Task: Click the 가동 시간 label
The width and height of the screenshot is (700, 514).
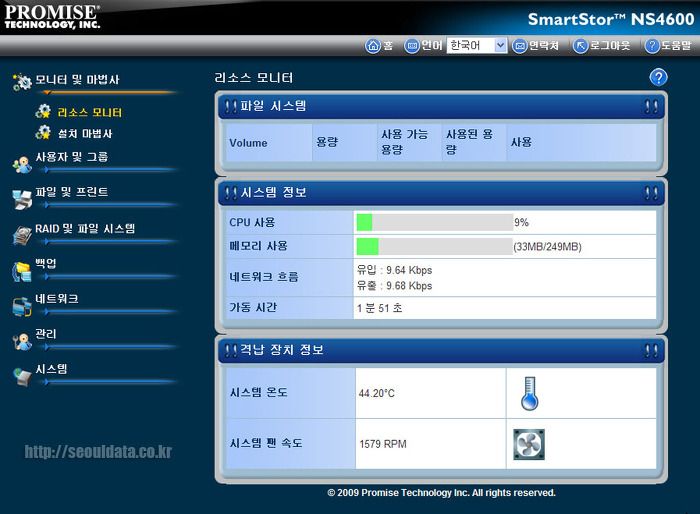Action: pos(253,307)
